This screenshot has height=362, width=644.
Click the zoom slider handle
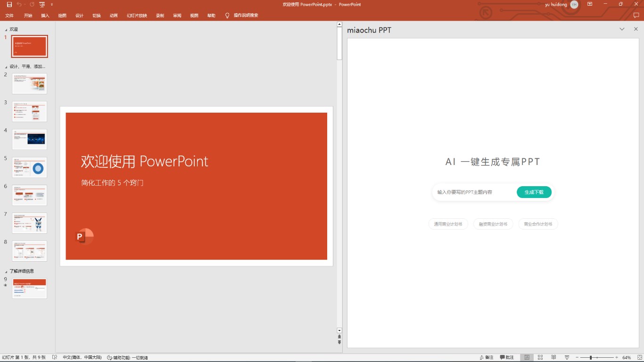tap(591, 358)
